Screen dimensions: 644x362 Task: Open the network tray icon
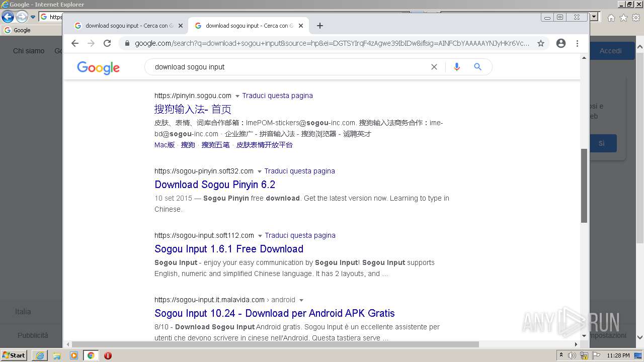tap(584, 355)
